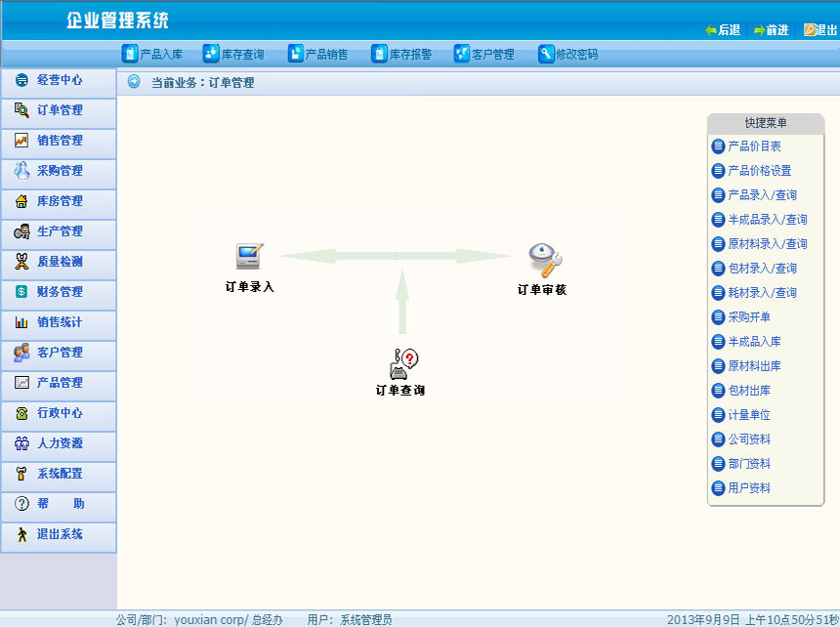Screen dimensions: 840x627
Task: Open 人力资源 sidebar menu item
Action: point(59,443)
